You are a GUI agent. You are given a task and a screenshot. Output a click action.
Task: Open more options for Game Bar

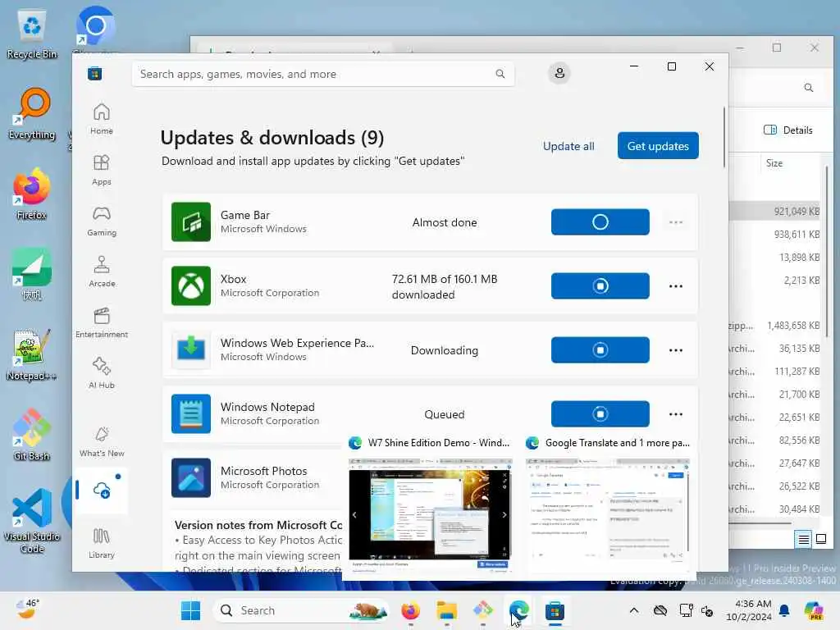pyautogui.click(x=676, y=222)
